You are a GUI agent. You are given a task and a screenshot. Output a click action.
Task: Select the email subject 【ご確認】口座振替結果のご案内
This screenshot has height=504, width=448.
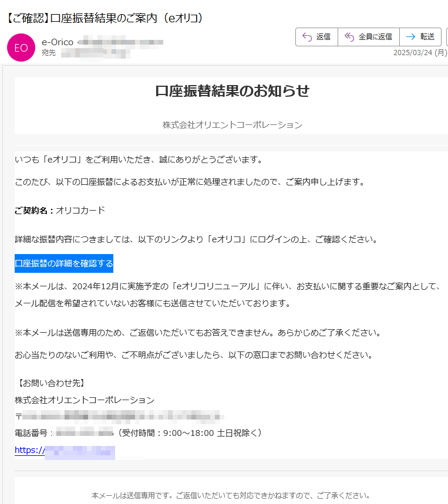point(106,18)
